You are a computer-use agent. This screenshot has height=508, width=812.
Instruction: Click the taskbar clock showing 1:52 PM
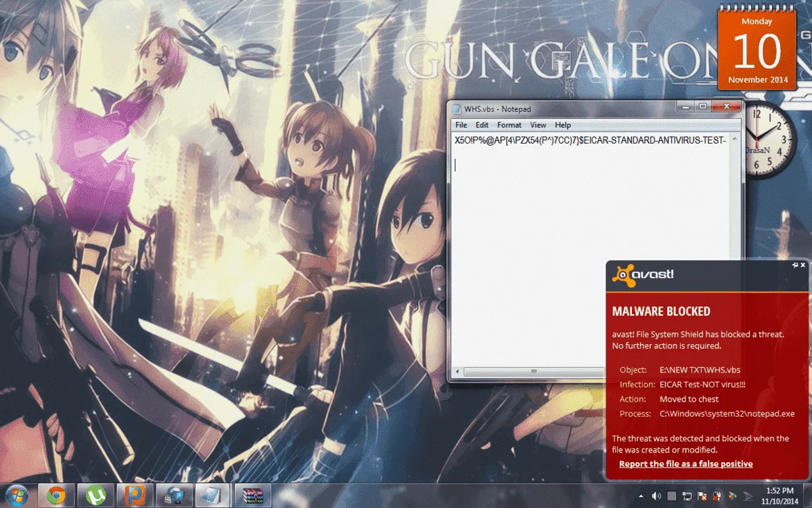pyautogui.click(x=780, y=495)
